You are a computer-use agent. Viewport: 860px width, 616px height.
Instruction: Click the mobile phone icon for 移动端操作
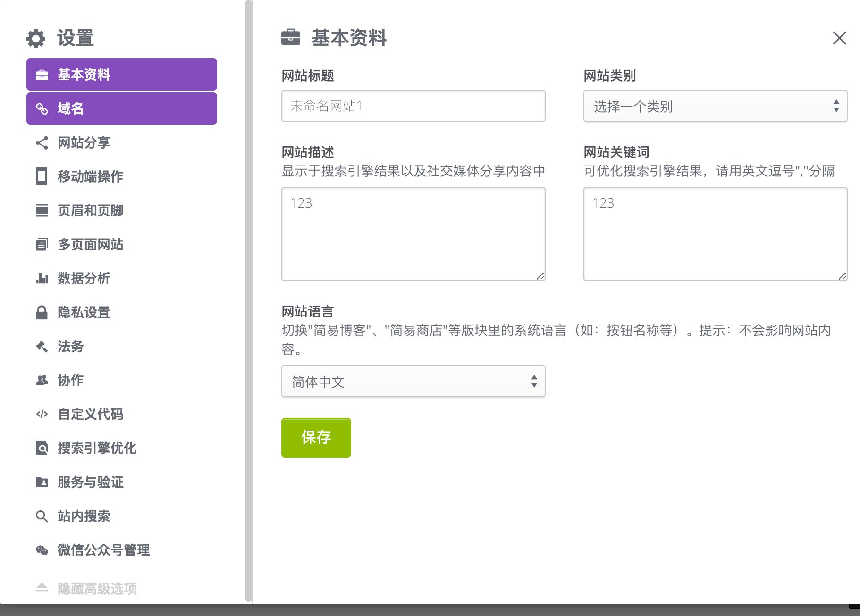[x=42, y=176]
